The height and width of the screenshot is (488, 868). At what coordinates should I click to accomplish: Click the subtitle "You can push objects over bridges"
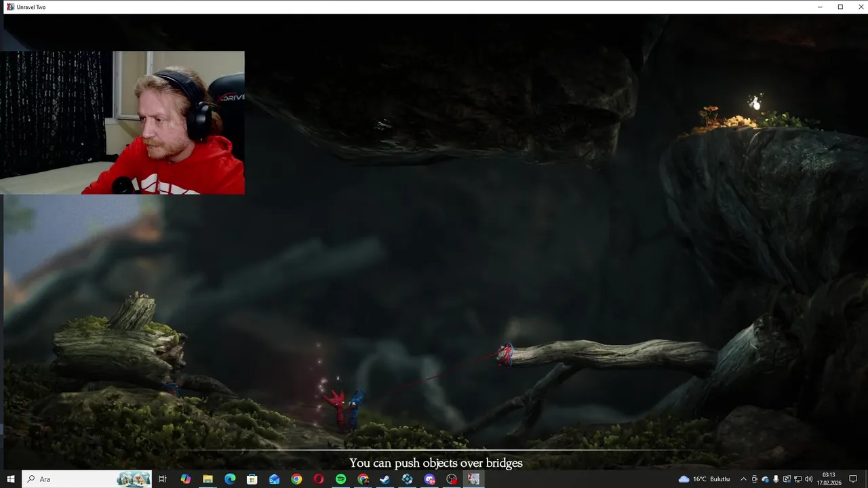tap(436, 464)
